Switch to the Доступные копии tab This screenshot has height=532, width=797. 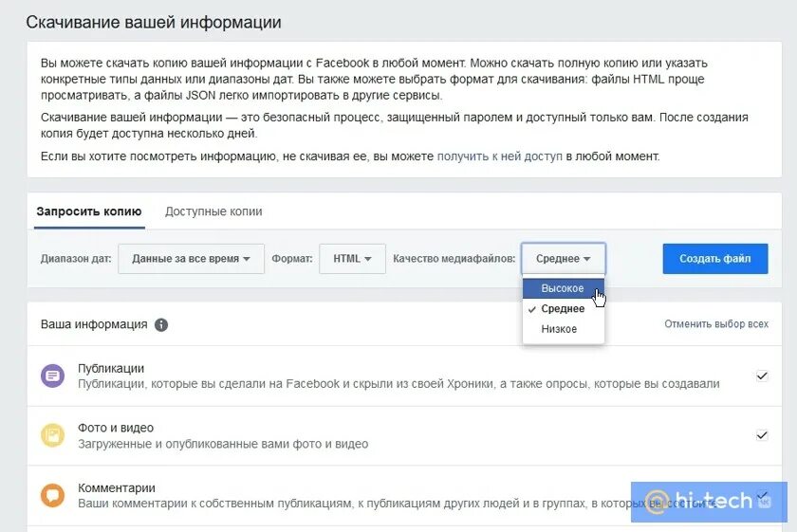coord(213,211)
